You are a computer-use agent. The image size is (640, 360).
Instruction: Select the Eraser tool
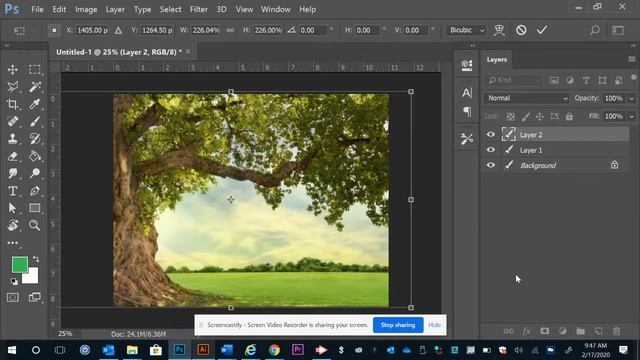[13, 156]
